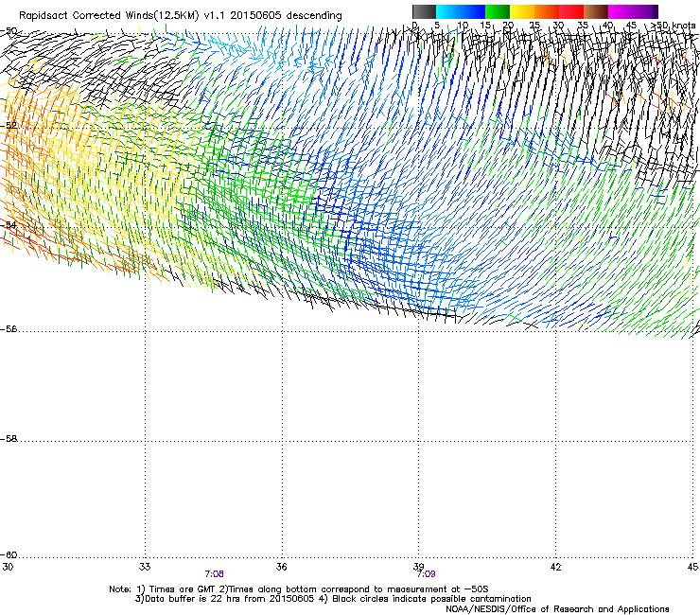This screenshot has height=615, width=700.
Task: Click the 45 longitude axis label
Action: point(692,567)
